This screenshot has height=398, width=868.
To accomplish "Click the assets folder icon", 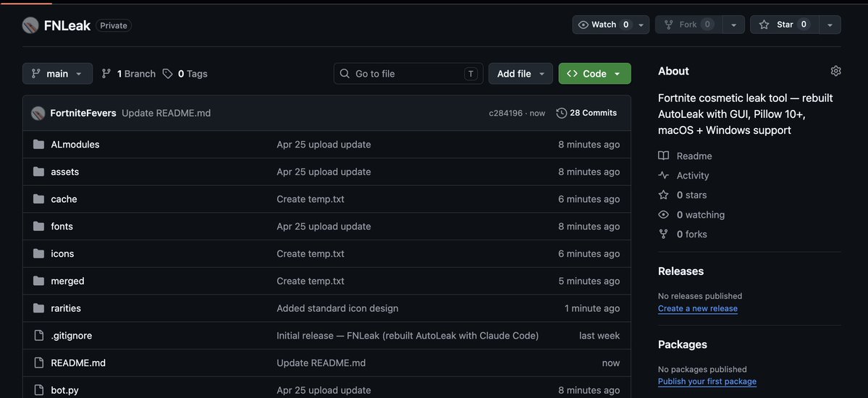I will pos(38,172).
